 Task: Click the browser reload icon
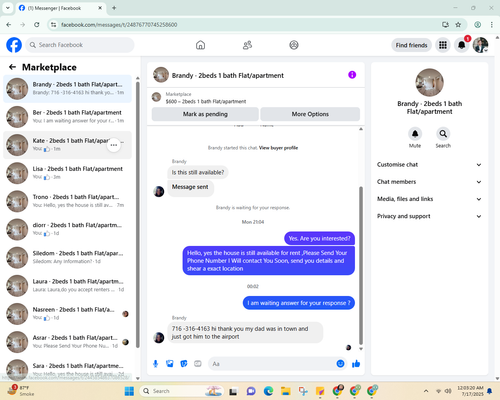pos(37,25)
